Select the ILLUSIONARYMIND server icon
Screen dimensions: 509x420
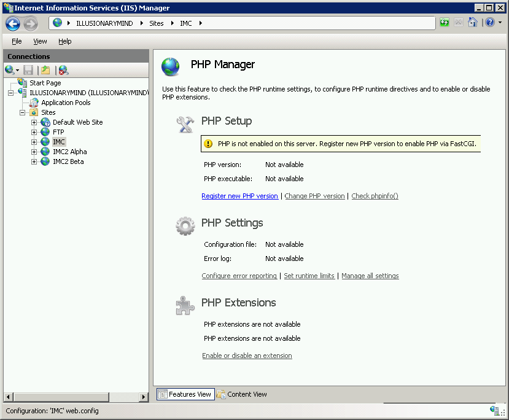tap(22, 93)
